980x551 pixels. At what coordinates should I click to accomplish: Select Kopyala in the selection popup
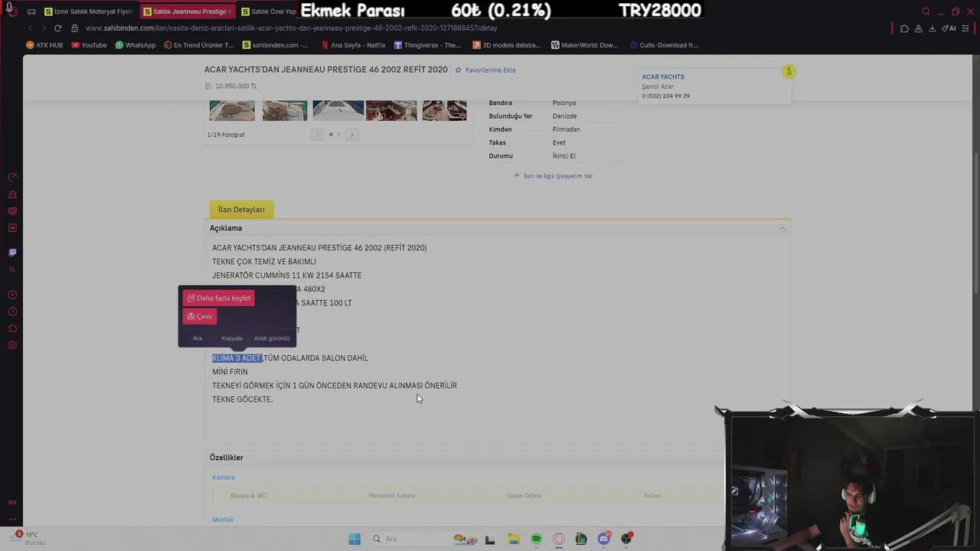232,338
